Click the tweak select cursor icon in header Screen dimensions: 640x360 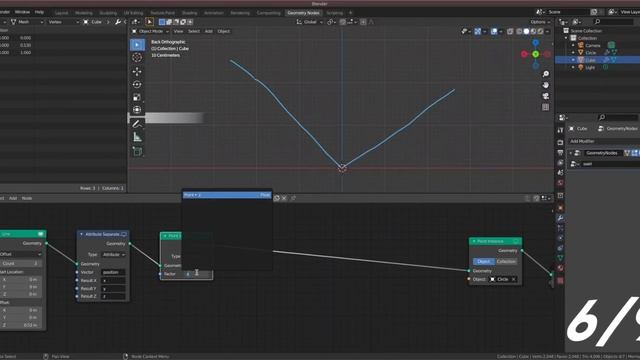(x=149, y=22)
